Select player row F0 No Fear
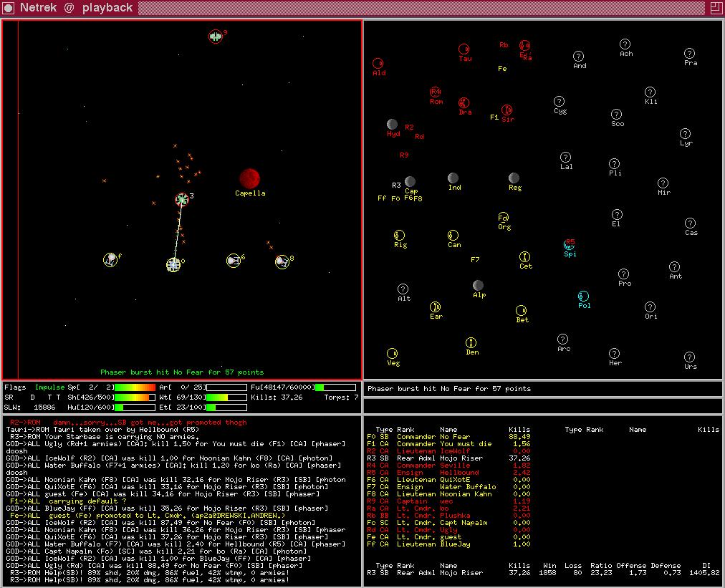 (x=448, y=437)
